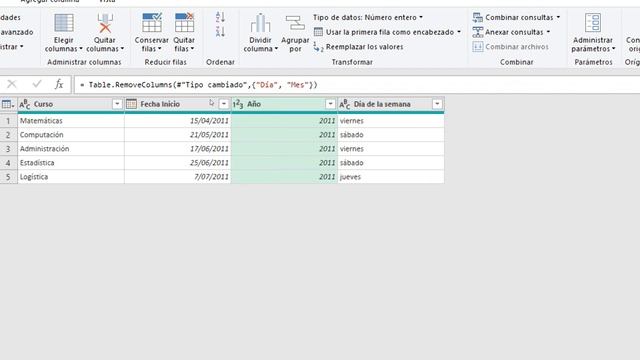Click the Matemáticas cell
Image resolution: width=640 pixels, height=360 pixels.
tap(71, 121)
